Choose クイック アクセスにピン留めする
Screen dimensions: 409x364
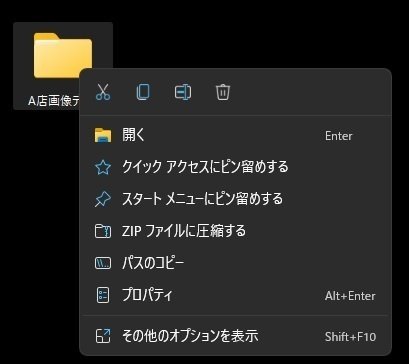click(235, 167)
